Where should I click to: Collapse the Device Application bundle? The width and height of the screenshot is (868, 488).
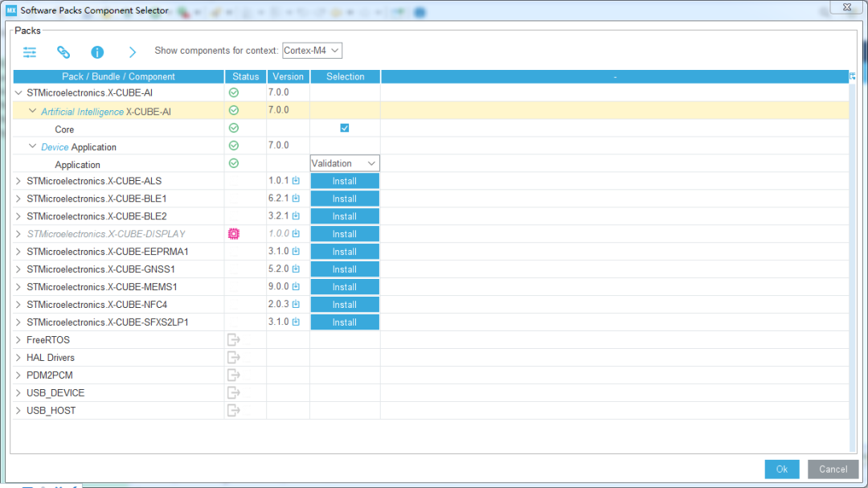(x=33, y=147)
